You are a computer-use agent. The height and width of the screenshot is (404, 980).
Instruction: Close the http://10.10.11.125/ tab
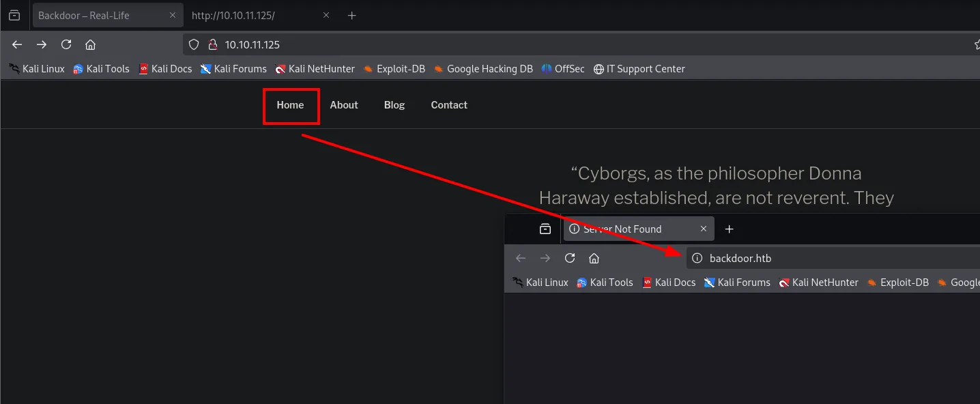pos(326,15)
